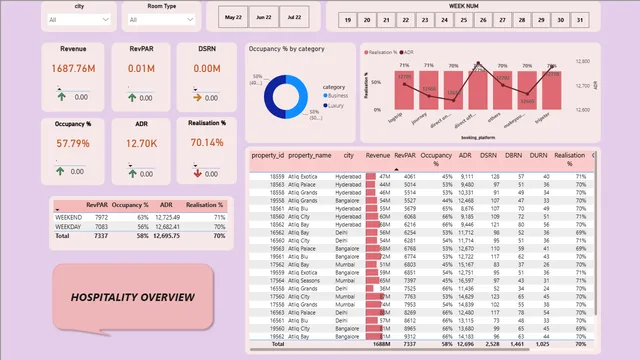Click the green up arrow under ADR card
This screenshot has width=640, height=360.
coord(132,174)
